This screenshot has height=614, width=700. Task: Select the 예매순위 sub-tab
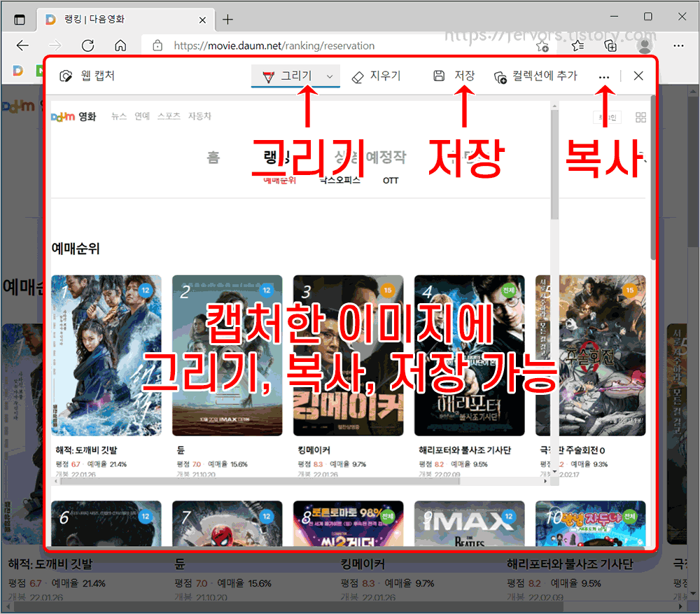click(x=280, y=180)
